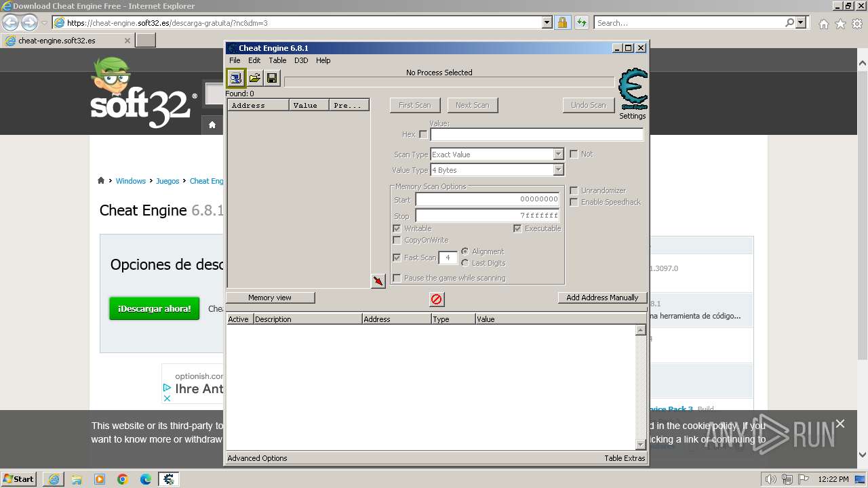Select the Cheat Engine taskbar icon
Screen dimensions: 868x488
(169, 479)
